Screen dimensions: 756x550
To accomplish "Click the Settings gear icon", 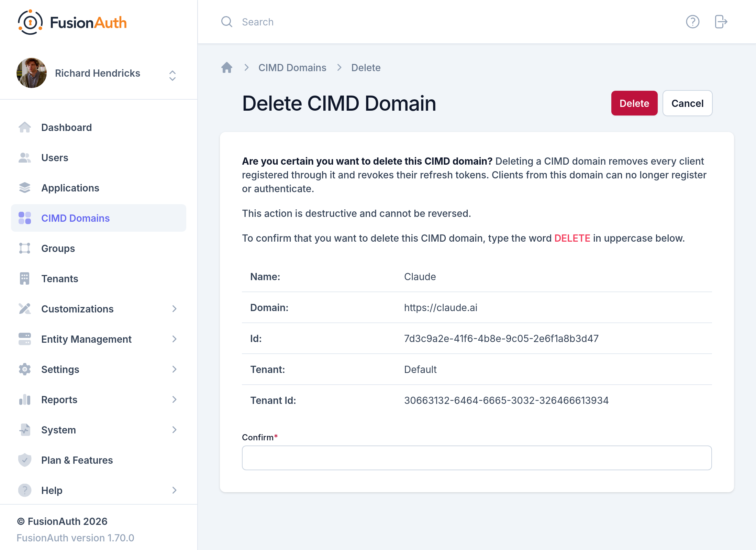I will coord(25,369).
